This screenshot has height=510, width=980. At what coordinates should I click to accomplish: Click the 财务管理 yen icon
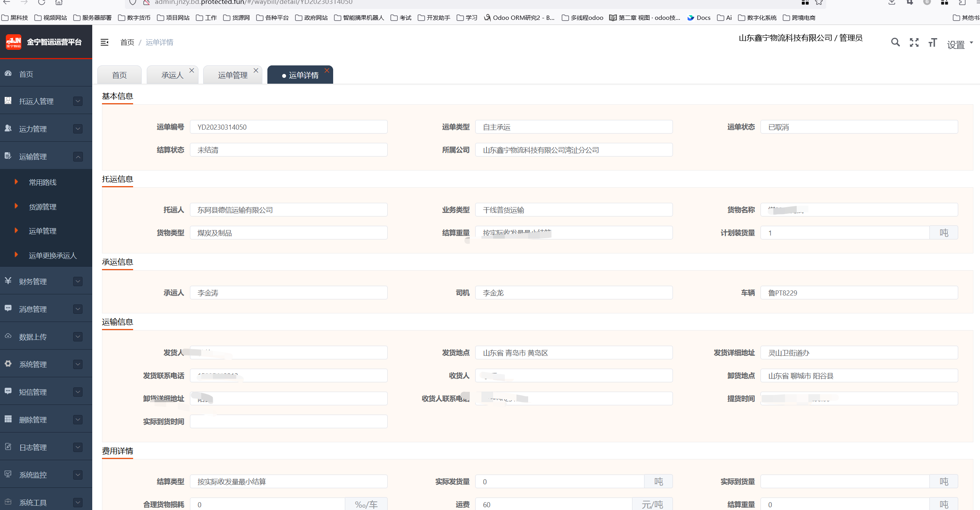pyautogui.click(x=8, y=281)
